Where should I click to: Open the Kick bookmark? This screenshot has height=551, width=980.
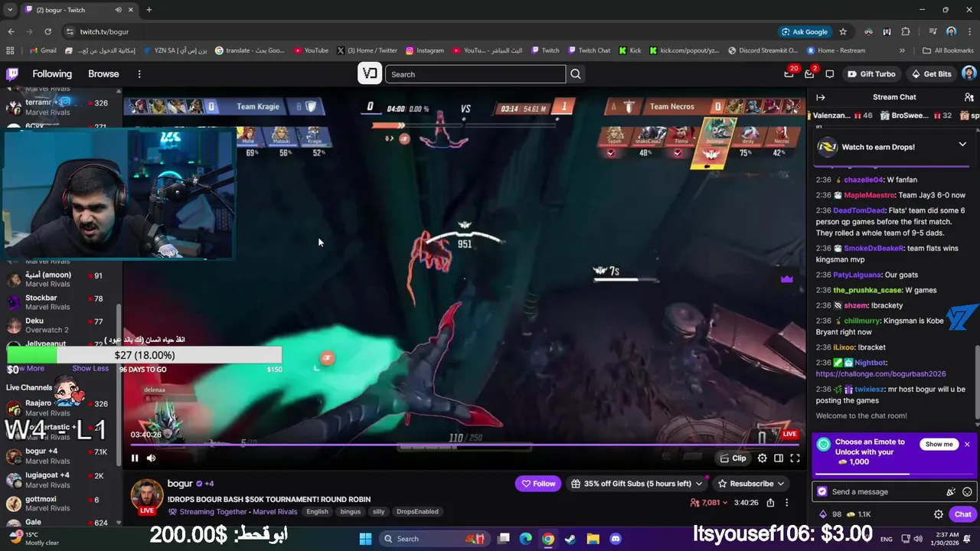coord(629,51)
